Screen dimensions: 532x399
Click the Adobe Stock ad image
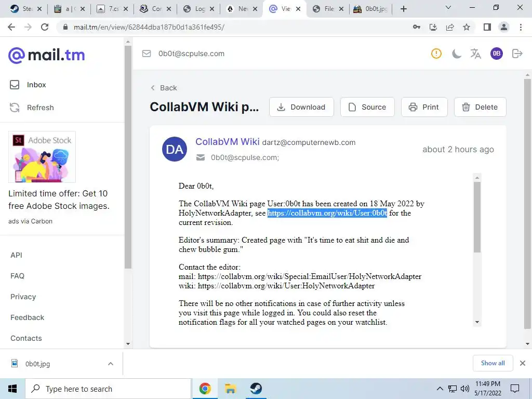click(42, 157)
